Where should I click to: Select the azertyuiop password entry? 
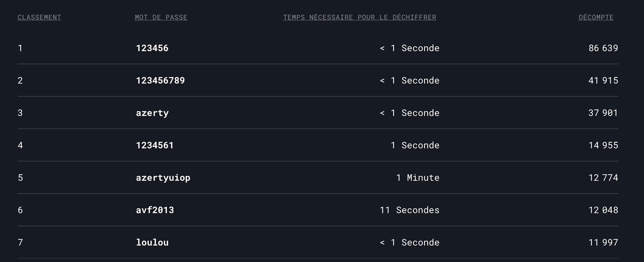pos(163,178)
